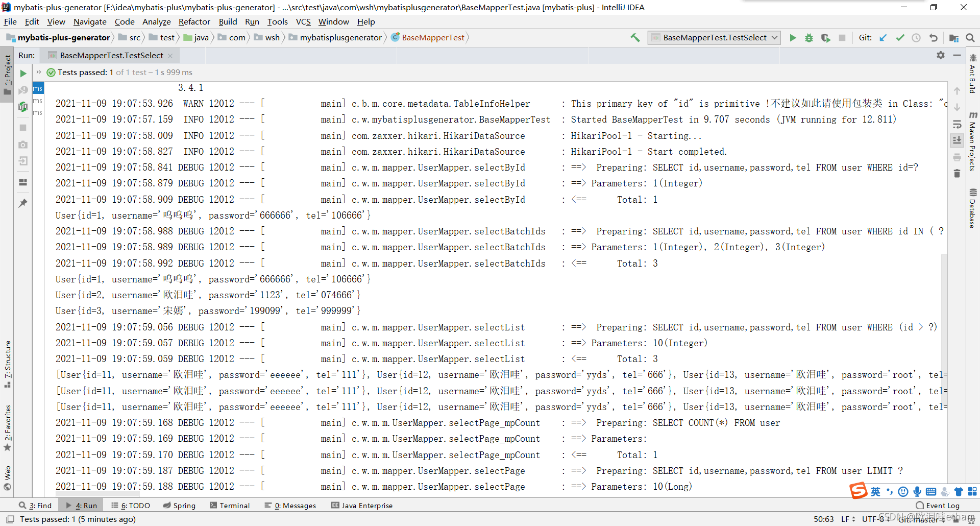Image resolution: width=980 pixels, height=526 pixels.
Task: Toggle scroll to end of console
Action: [957, 140]
